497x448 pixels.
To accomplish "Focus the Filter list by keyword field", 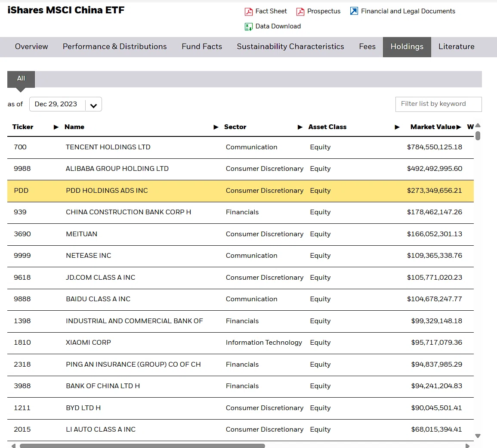I will pyautogui.click(x=438, y=104).
